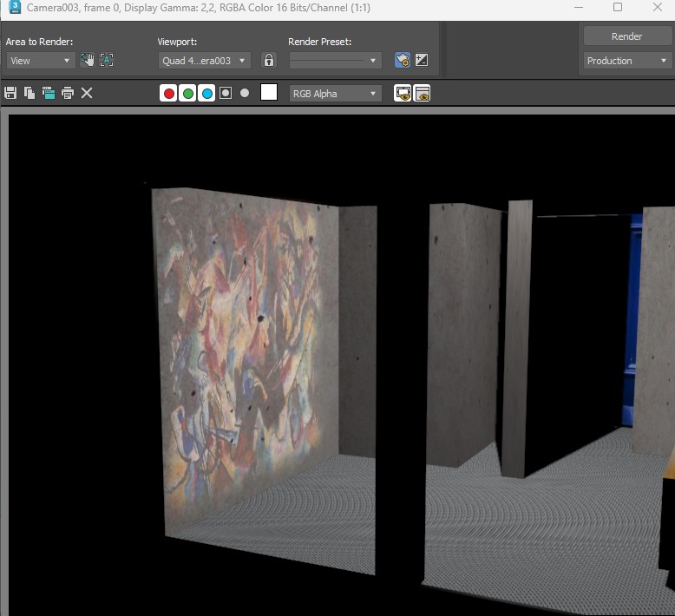This screenshot has width=675, height=616.
Task: Open the Area to Render View dropdown
Action: click(x=41, y=61)
